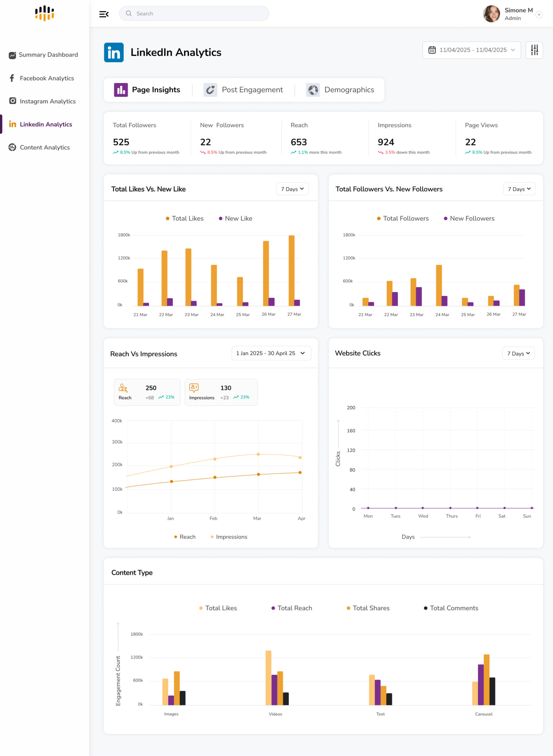
Task: Click the Post Engagement magnet icon
Action: (210, 90)
